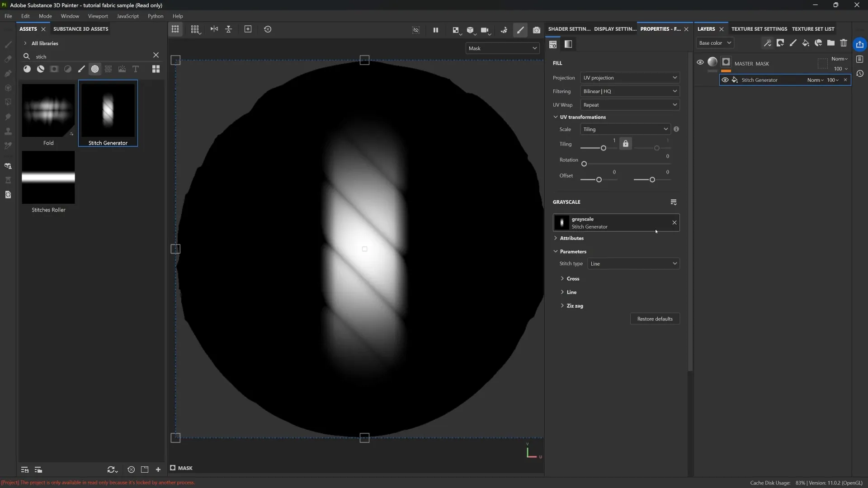This screenshot has width=868, height=488.
Task: Toggle the Tiling ratio lock
Action: point(626,144)
